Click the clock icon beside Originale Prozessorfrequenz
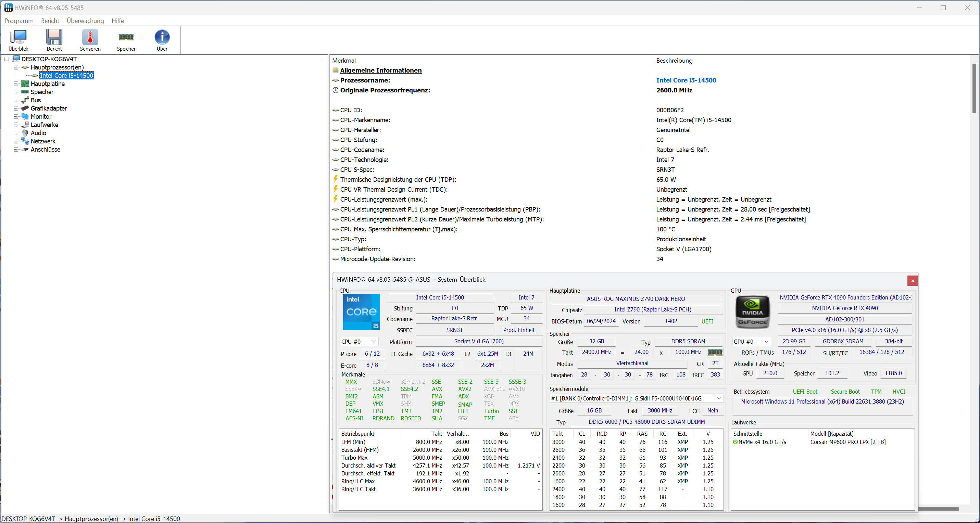 (x=336, y=90)
